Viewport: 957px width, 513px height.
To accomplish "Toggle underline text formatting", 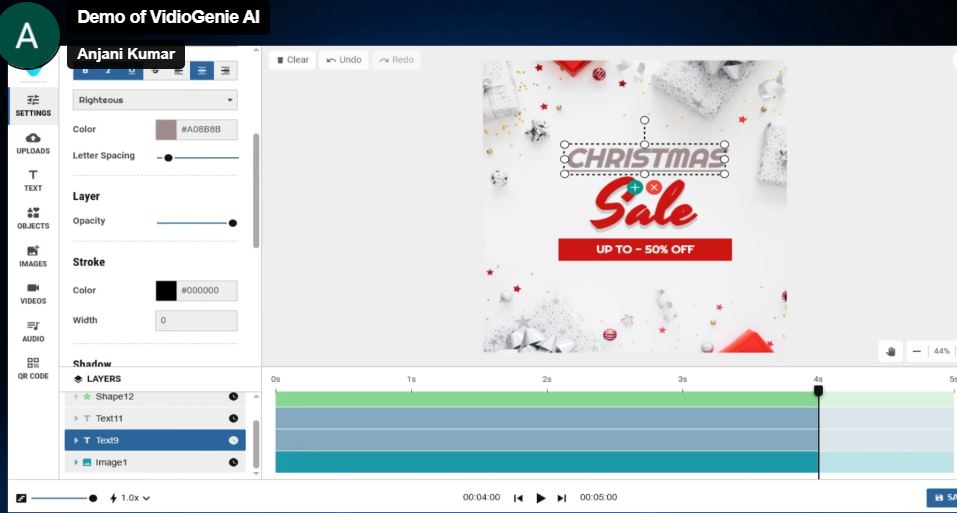I will [x=131, y=71].
